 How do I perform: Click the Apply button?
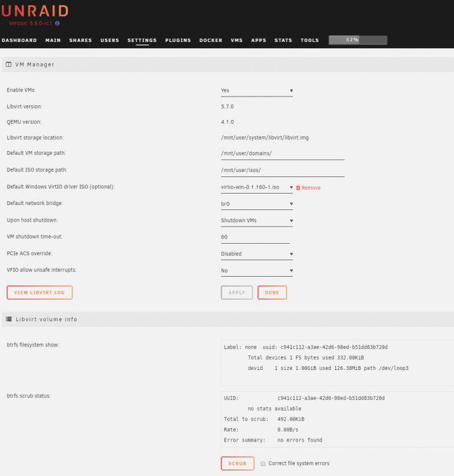pyautogui.click(x=237, y=293)
